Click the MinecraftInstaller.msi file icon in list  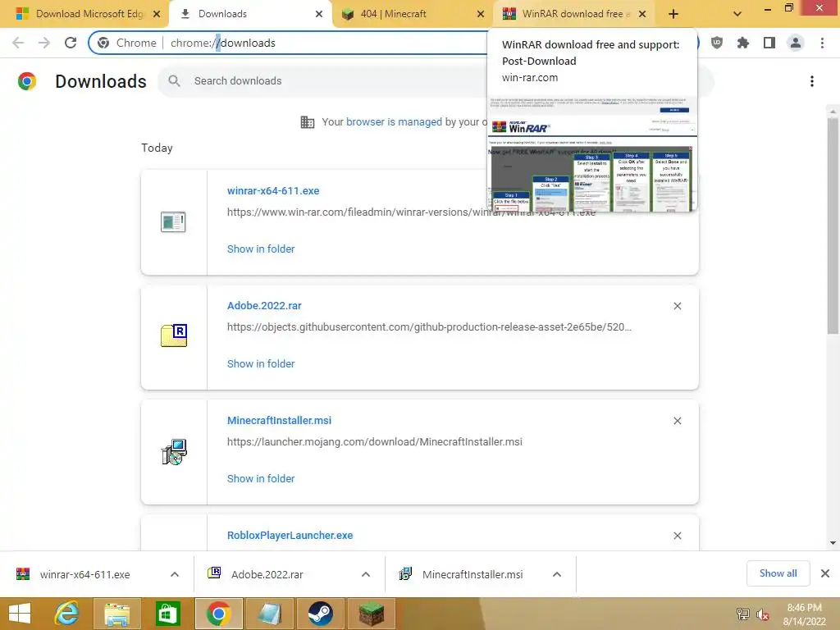[x=174, y=452]
